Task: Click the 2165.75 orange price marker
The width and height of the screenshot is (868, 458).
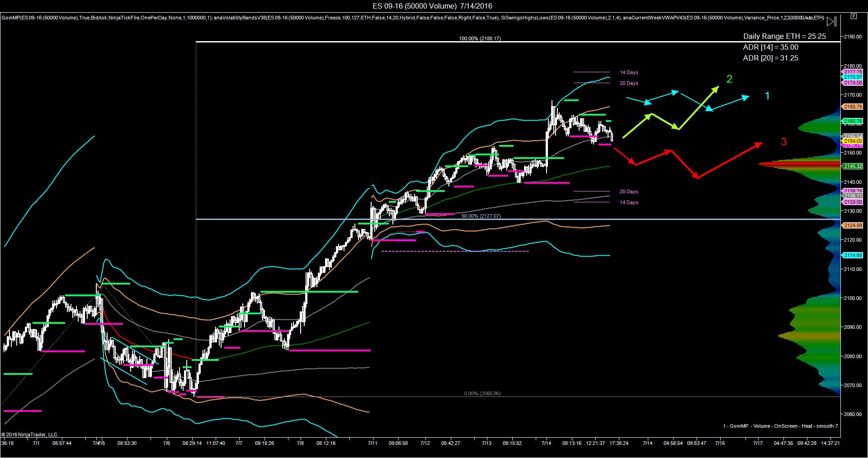Action: [853, 107]
